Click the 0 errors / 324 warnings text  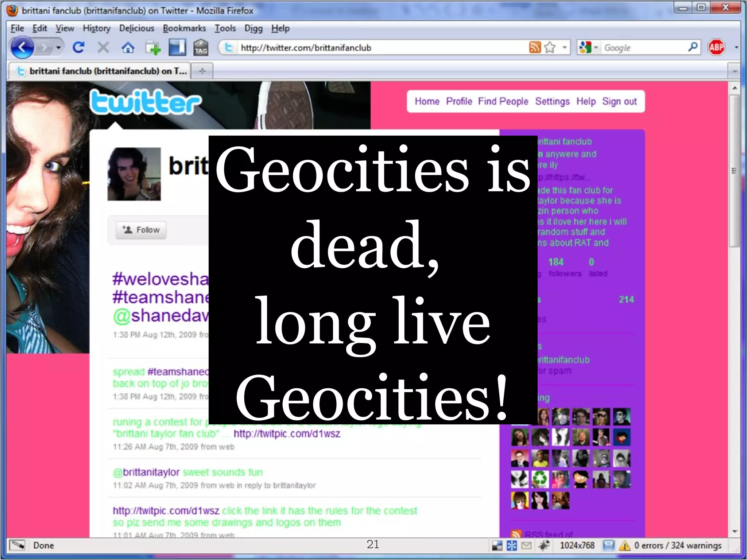tap(678, 545)
